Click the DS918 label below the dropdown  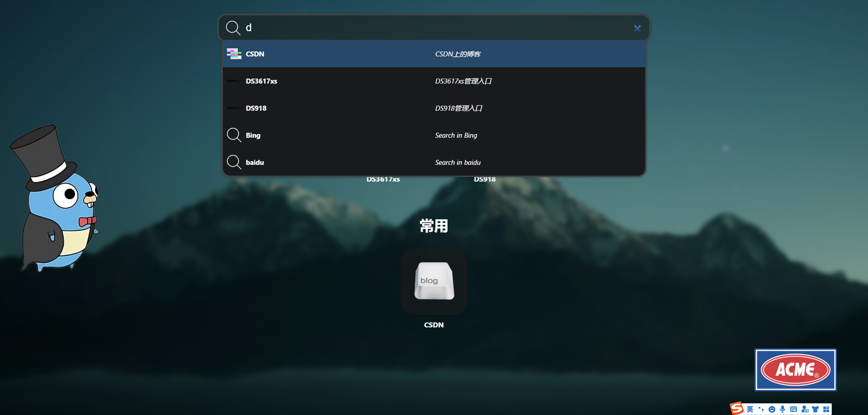485,179
